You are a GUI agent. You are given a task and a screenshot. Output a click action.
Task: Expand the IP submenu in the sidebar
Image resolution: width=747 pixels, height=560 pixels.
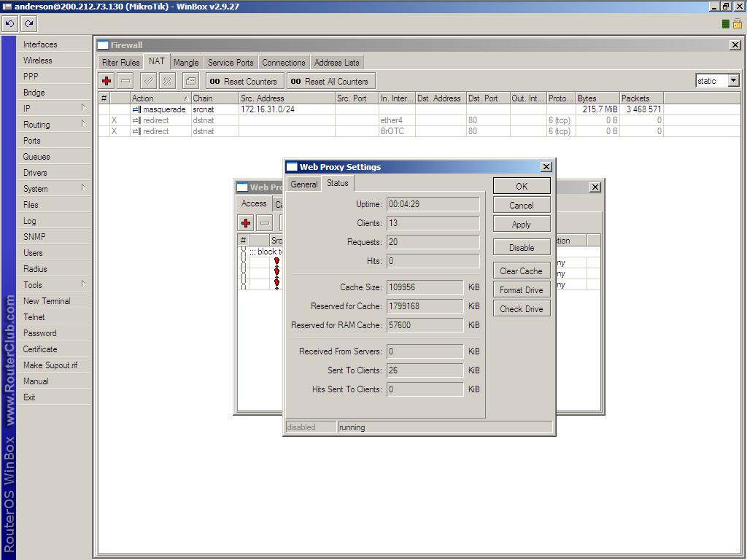55,109
